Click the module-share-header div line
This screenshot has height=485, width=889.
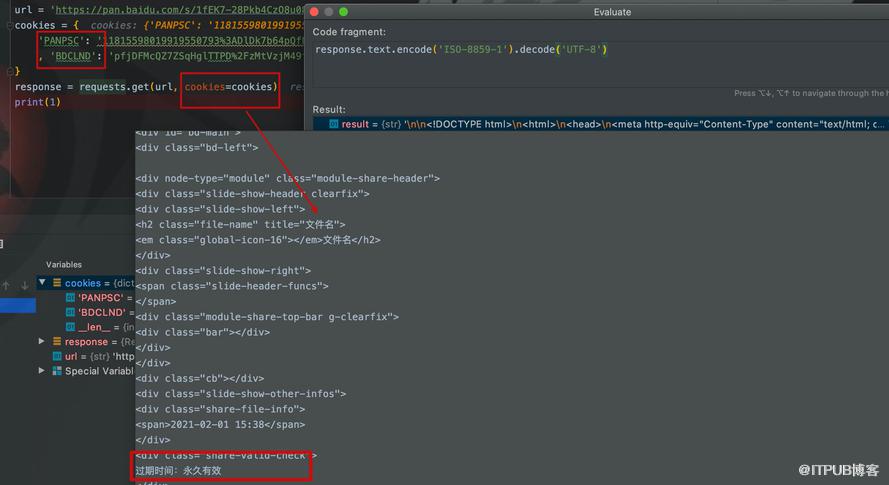[x=287, y=178]
